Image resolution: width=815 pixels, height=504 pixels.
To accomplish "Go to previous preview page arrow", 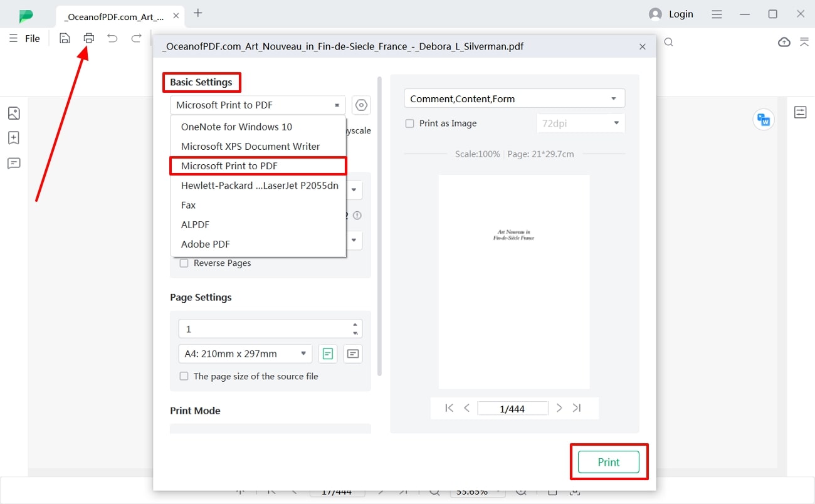I will click(466, 408).
